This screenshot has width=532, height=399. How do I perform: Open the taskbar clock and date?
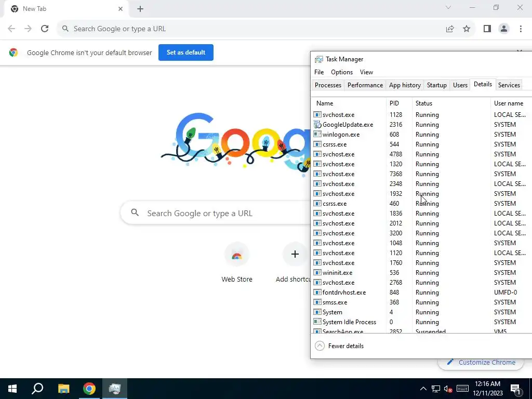point(487,389)
